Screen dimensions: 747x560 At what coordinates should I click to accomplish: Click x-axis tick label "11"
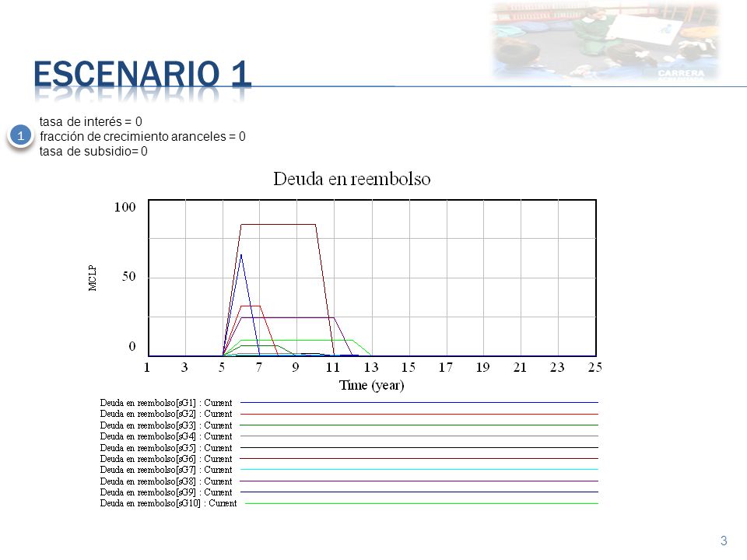(x=333, y=367)
